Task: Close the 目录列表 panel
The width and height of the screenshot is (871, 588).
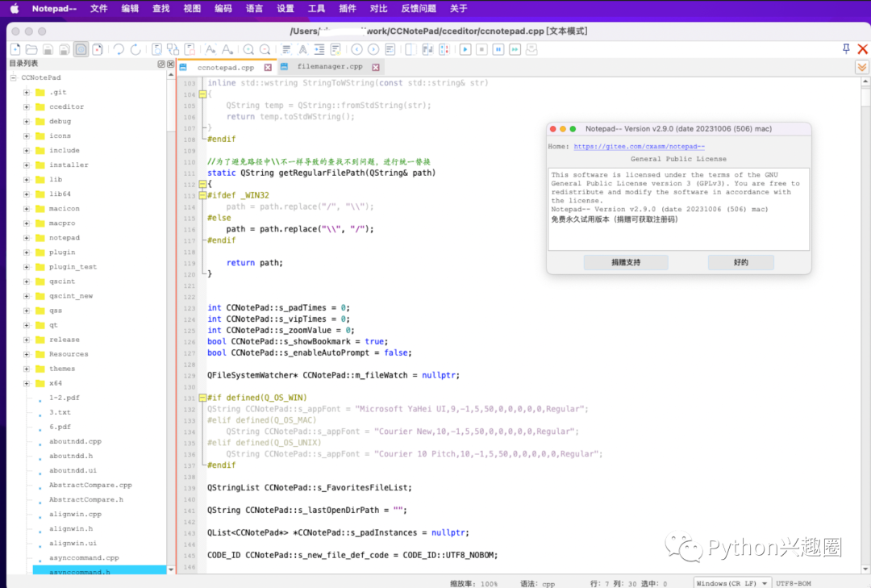Action: [170, 64]
